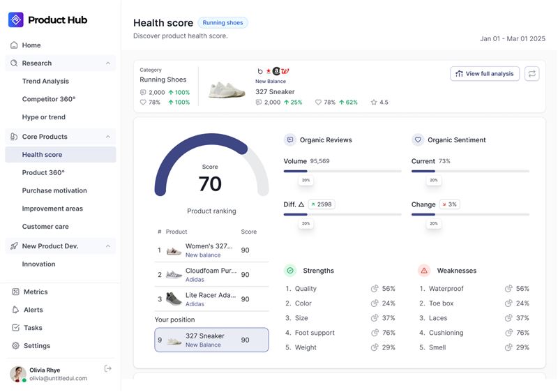Open Product 360° page
Screen dimensions: 558x392
pyautogui.click(x=43, y=172)
